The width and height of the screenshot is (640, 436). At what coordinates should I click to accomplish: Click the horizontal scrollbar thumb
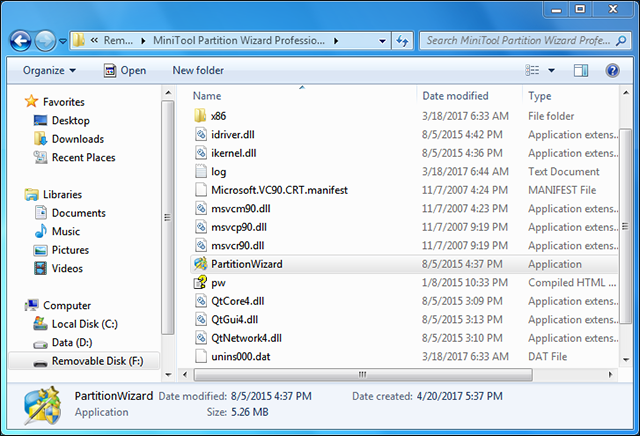[x=363, y=374]
